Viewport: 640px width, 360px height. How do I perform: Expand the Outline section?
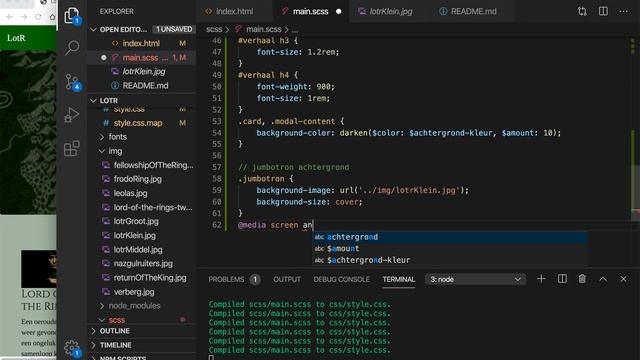click(x=115, y=331)
